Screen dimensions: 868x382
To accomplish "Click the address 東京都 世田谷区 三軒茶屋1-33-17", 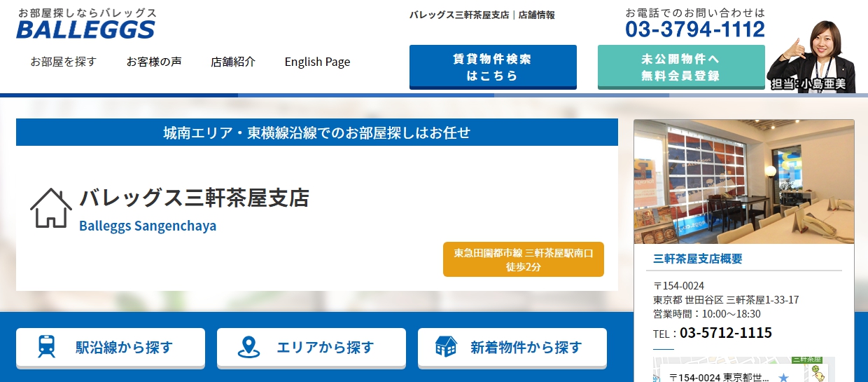I will point(726,300).
